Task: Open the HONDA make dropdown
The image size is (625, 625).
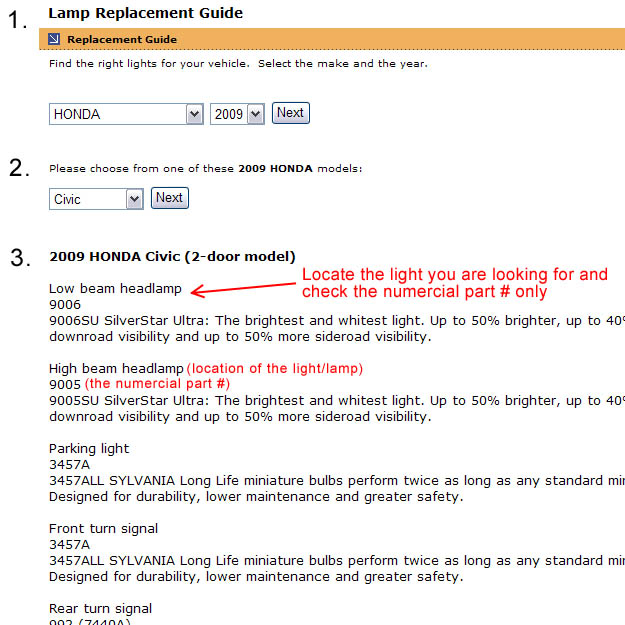Action: click(126, 114)
